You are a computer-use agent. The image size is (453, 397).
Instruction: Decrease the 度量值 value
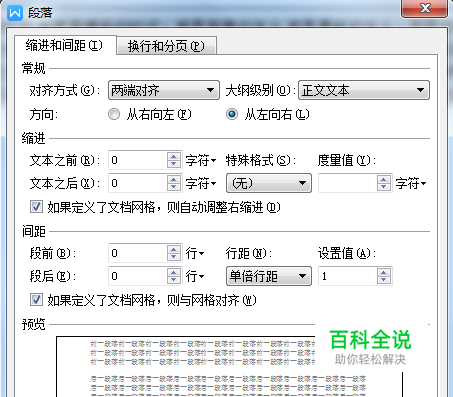[384, 187]
